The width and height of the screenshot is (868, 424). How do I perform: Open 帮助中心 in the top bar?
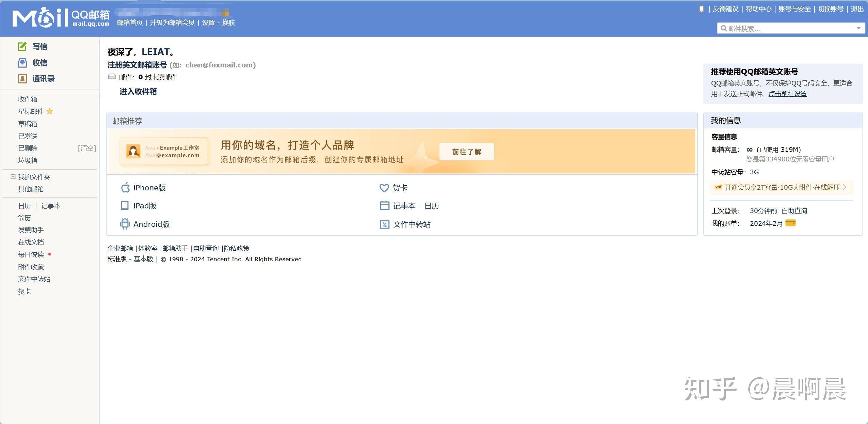coord(759,9)
